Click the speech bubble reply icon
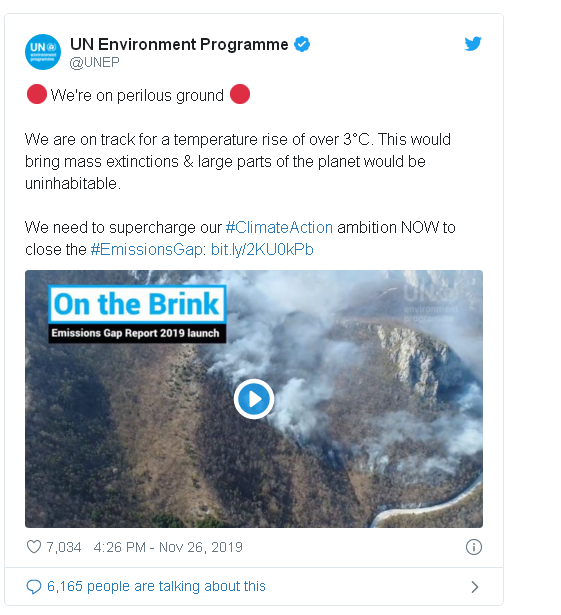The image size is (561, 615). coord(34,587)
